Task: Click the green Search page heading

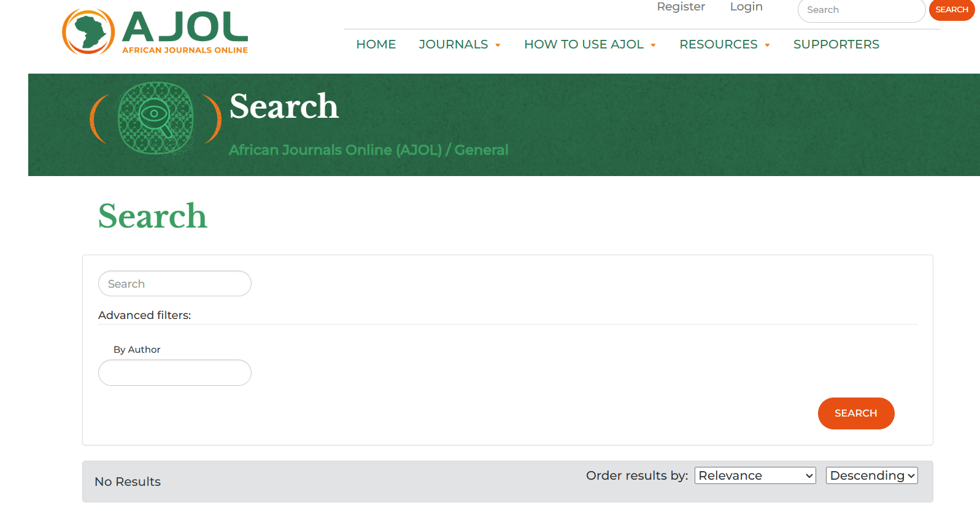Action: [x=153, y=216]
